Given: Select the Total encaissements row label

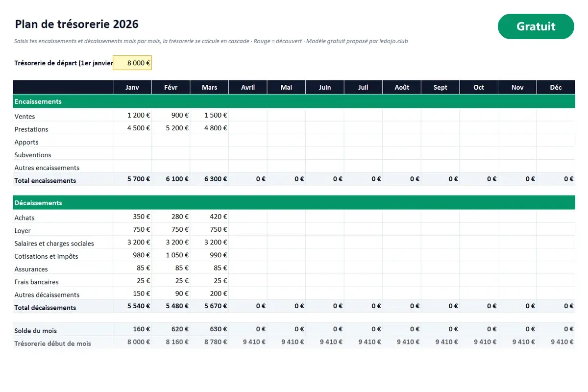Looking at the screenshot, I should (x=45, y=180).
